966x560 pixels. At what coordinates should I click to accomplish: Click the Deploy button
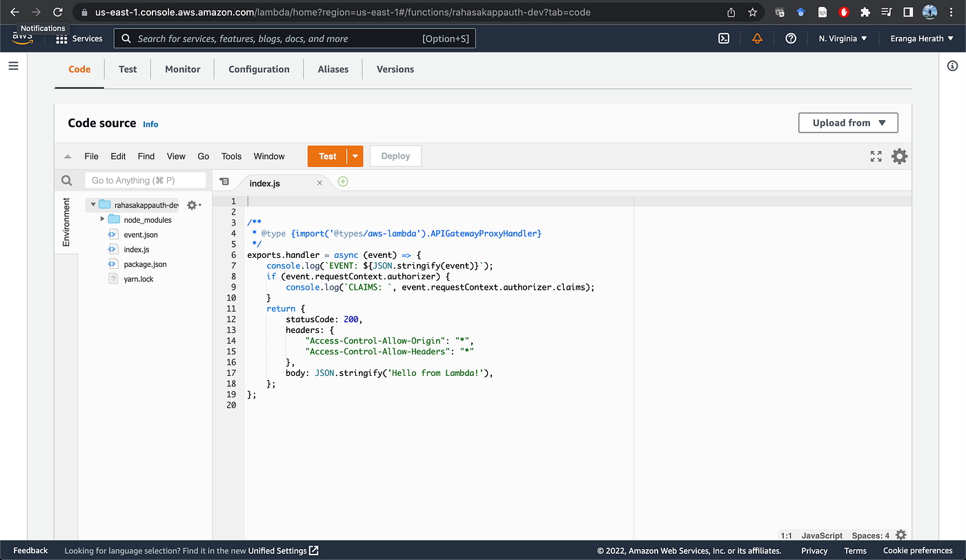click(395, 156)
